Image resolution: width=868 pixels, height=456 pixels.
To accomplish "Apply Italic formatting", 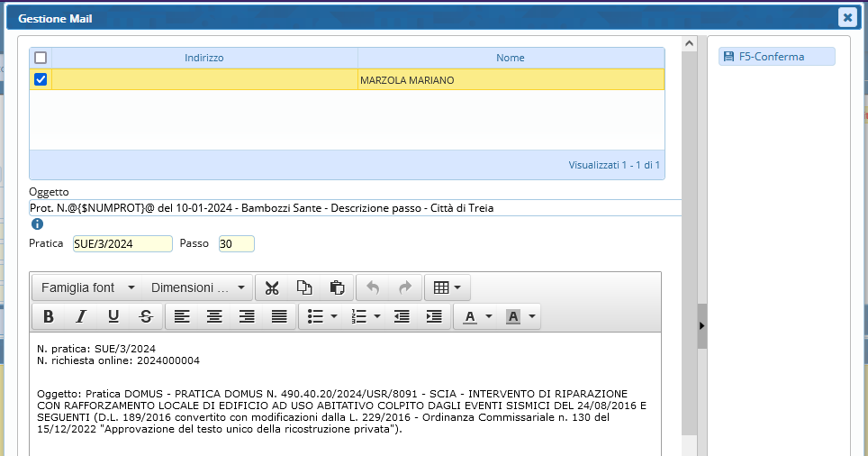I will (x=81, y=316).
